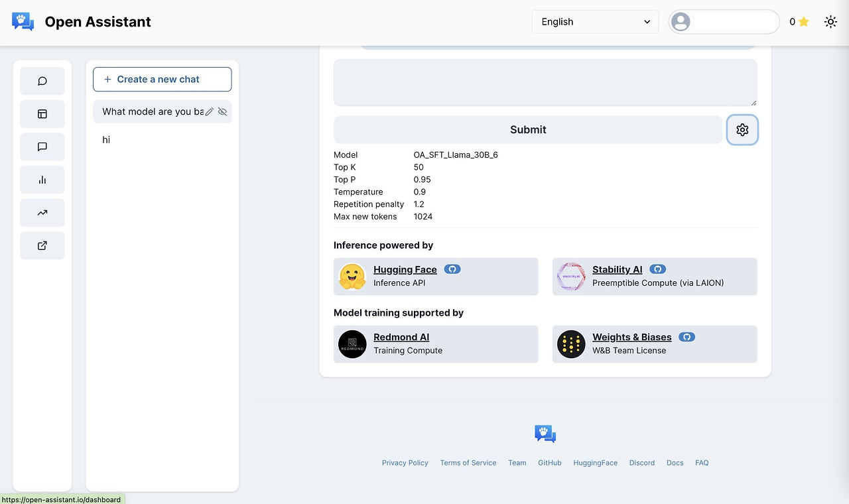Click the 'Model training supported by' heading
The image size is (849, 504).
coord(399,313)
